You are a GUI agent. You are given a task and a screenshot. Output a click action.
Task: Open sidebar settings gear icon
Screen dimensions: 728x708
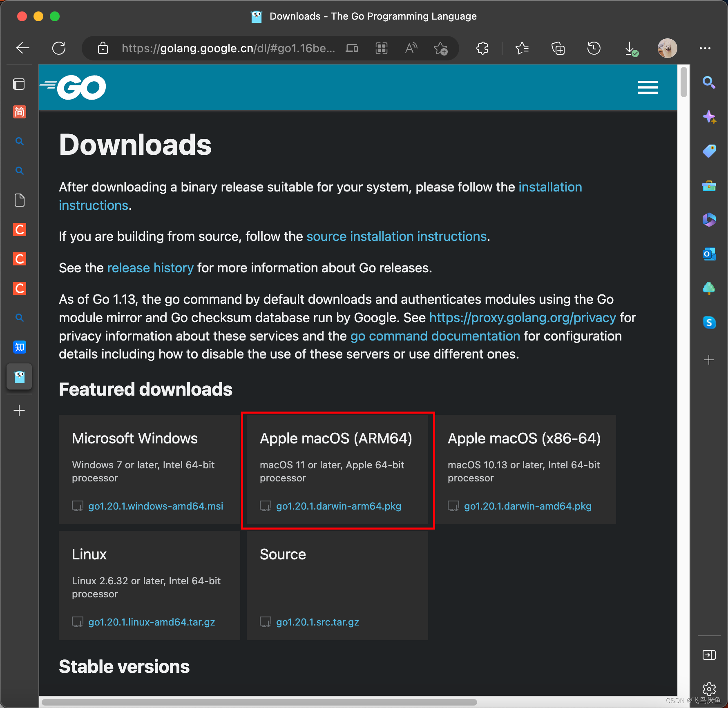point(709,689)
